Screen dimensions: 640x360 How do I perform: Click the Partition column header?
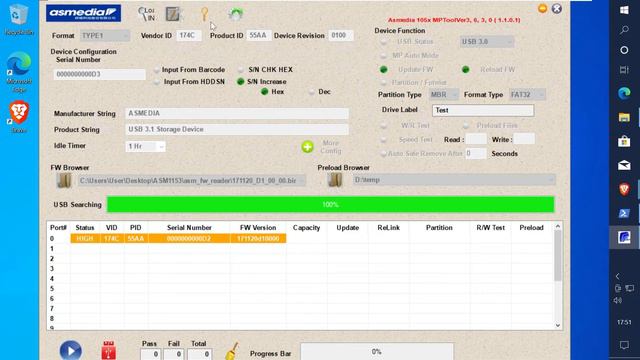pyautogui.click(x=439, y=228)
